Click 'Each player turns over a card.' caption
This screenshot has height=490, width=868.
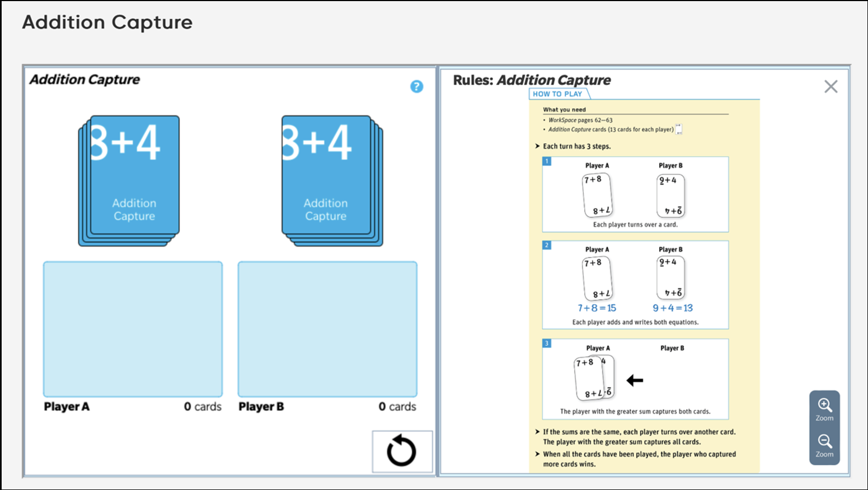click(x=635, y=224)
